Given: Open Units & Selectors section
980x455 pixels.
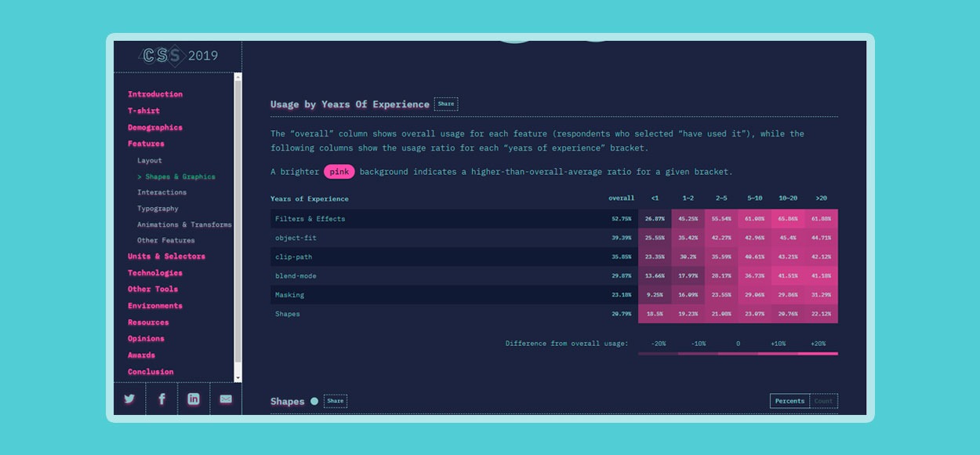Looking at the screenshot, I should tap(166, 257).
